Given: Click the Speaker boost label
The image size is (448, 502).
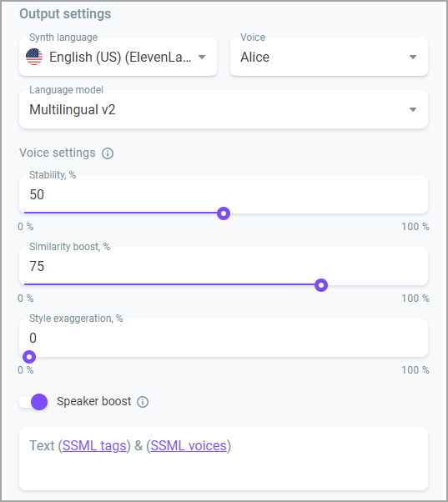Looking at the screenshot, I should [93, 401].
